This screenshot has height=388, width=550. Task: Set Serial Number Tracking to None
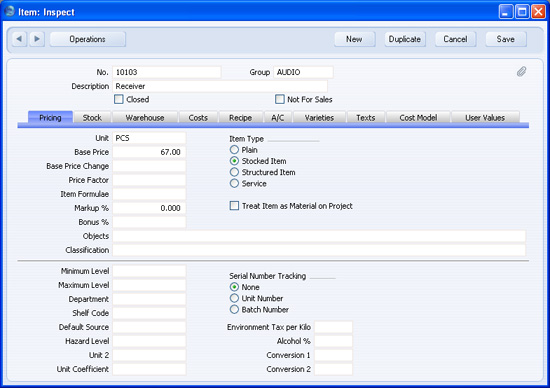(234, 287)
